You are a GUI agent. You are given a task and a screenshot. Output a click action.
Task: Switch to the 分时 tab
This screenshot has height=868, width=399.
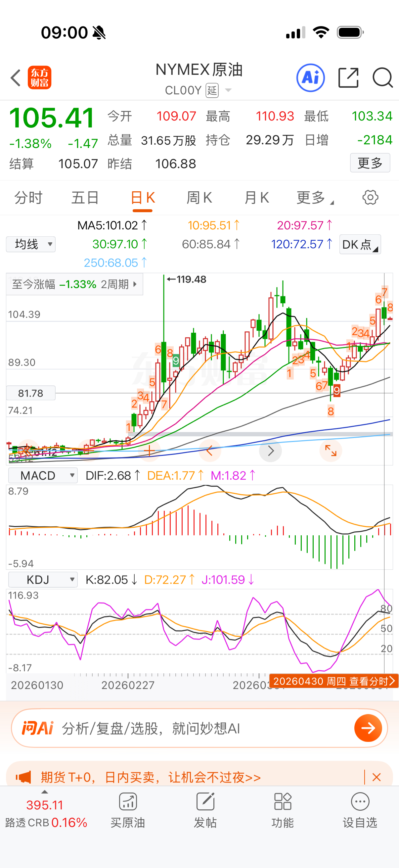coord(28,198)
